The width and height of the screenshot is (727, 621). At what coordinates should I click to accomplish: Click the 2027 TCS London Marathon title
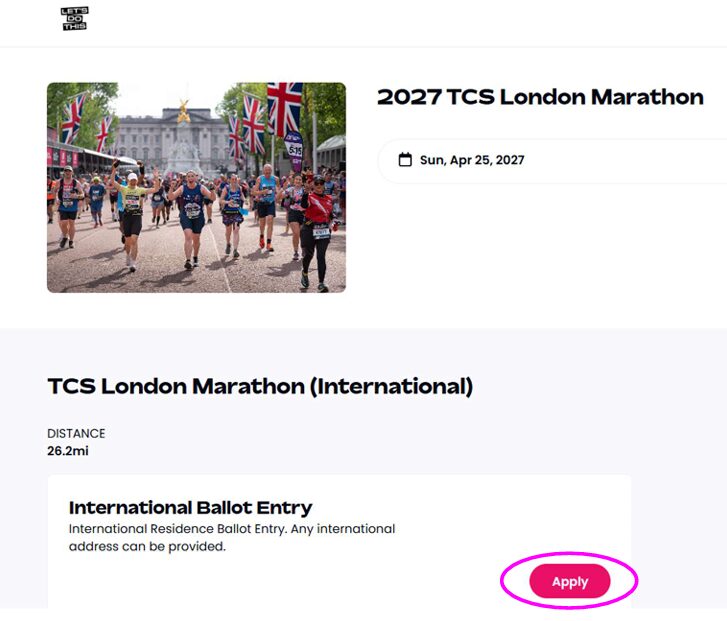(540, 97)
